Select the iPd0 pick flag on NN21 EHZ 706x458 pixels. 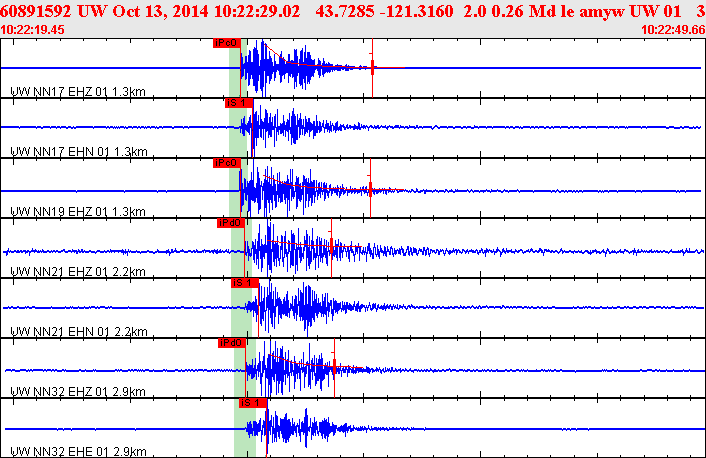231,223
